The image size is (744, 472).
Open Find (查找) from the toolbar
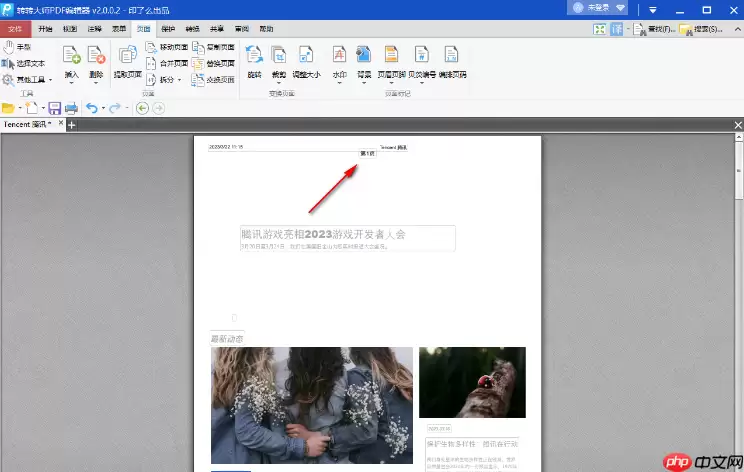654,29
